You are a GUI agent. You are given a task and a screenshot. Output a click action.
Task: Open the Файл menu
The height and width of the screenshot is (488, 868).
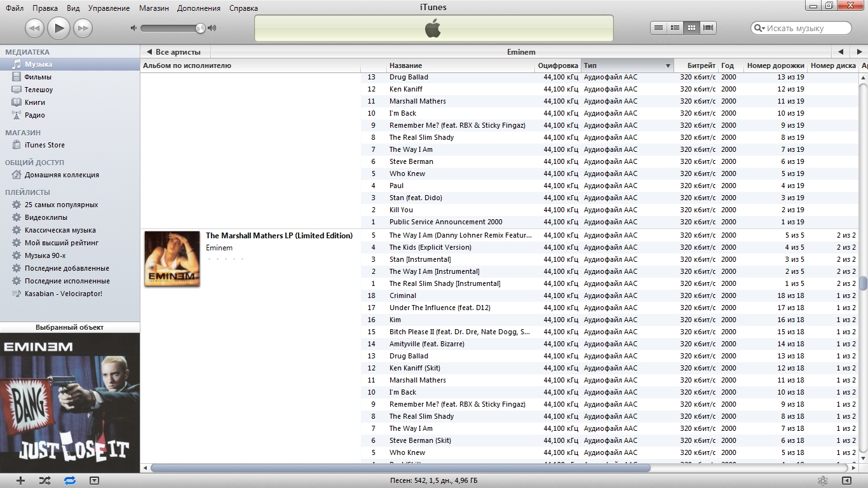[15, 8]
